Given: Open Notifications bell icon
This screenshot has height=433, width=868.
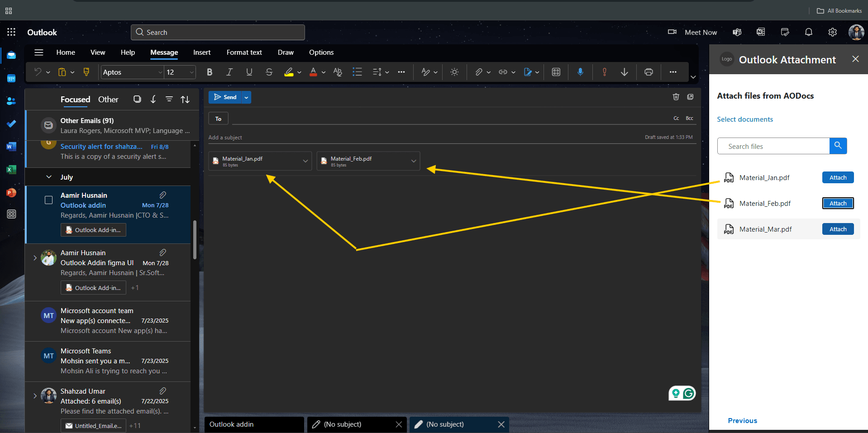Looking at the screenshot, I should (808, 32).
